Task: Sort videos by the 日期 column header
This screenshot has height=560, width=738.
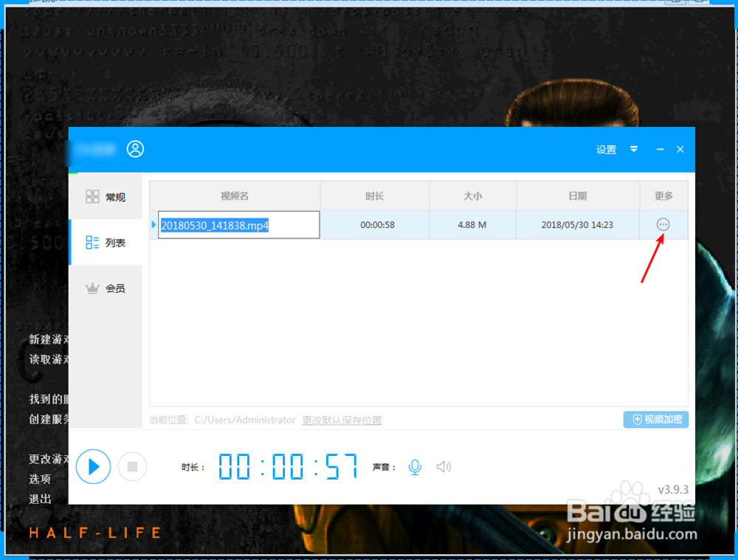Action: [x=577, y=196]
